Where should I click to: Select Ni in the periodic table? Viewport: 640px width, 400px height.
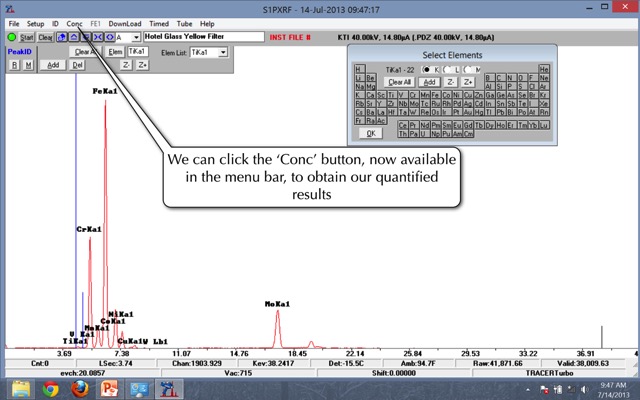click(x=458, y=95)
